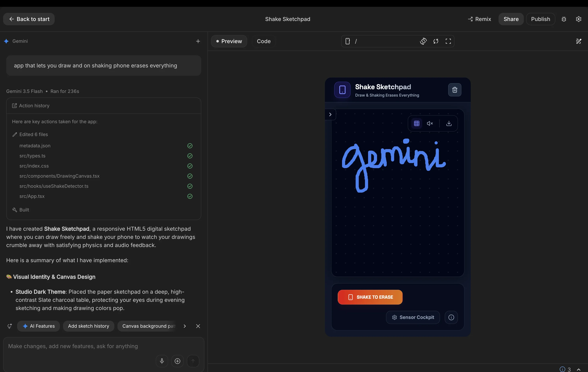
Task: Open the console messages count indicator
Action: [x=565, y=369]
